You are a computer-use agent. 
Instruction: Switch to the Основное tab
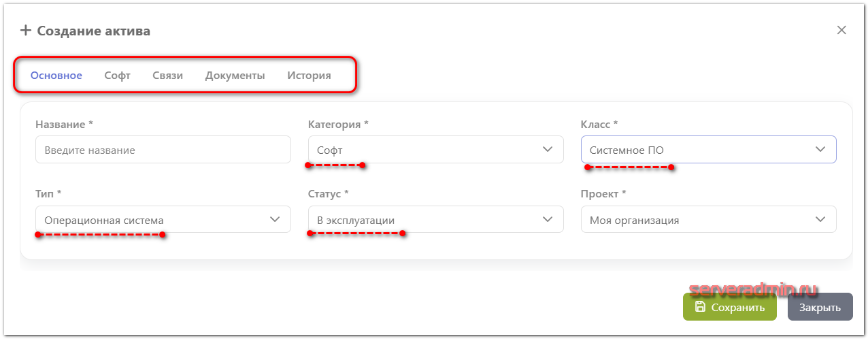pyautogui.click(x=56, y=76)
